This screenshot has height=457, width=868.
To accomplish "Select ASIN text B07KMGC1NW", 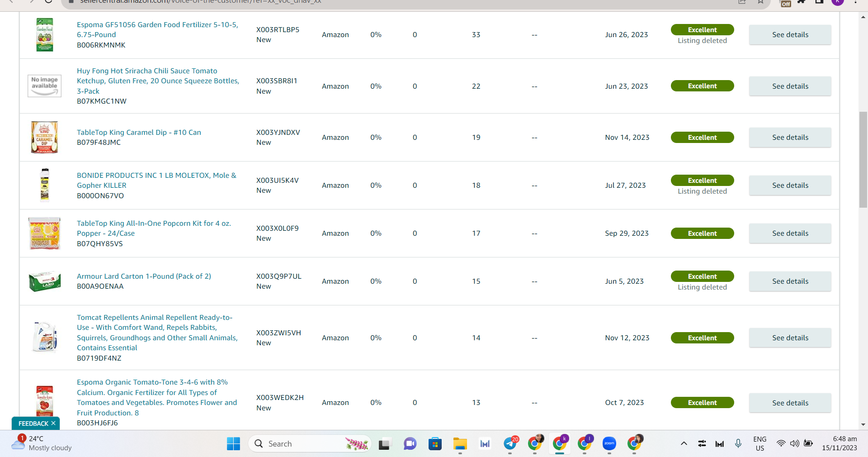I will point(102,101).
